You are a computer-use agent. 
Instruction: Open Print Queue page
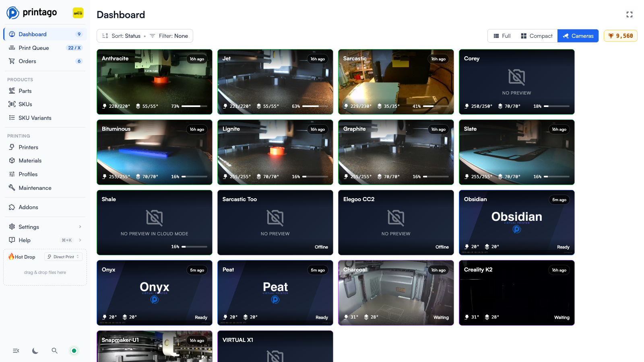click(45, 48)
